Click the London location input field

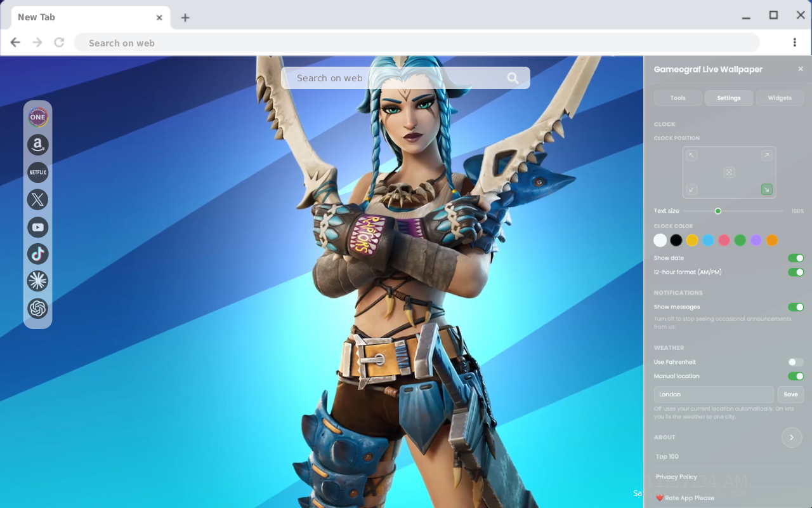coord(714,394)
